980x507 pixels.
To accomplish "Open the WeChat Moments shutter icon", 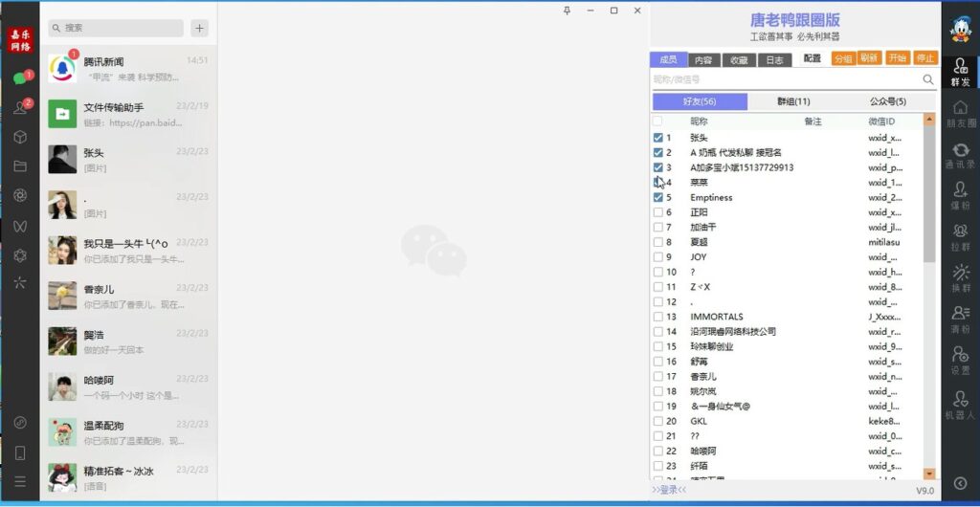I will (20, 195).
